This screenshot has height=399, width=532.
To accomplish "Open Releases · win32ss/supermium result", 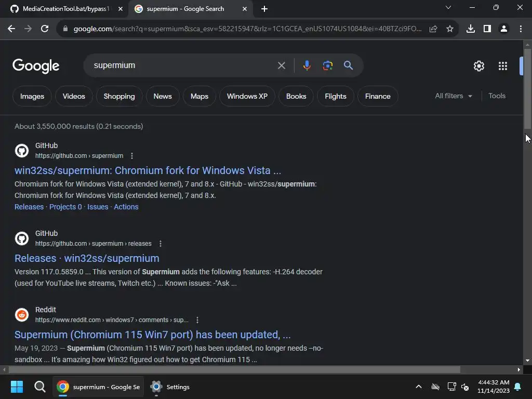I will (87, 258).
